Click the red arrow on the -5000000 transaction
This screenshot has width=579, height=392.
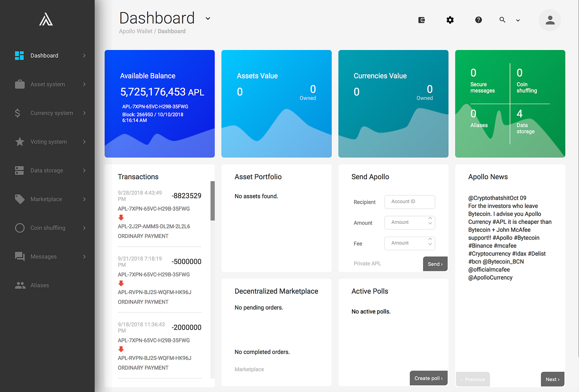[121, 283]
